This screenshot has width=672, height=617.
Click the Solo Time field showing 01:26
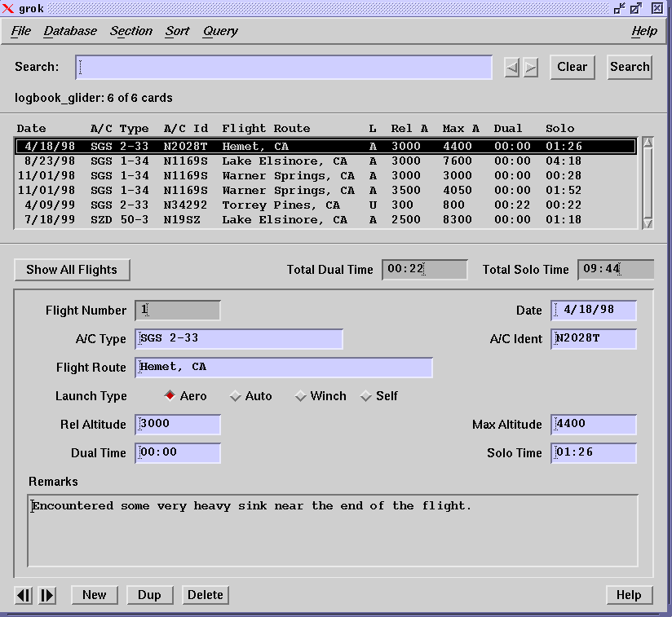point(594,453)
